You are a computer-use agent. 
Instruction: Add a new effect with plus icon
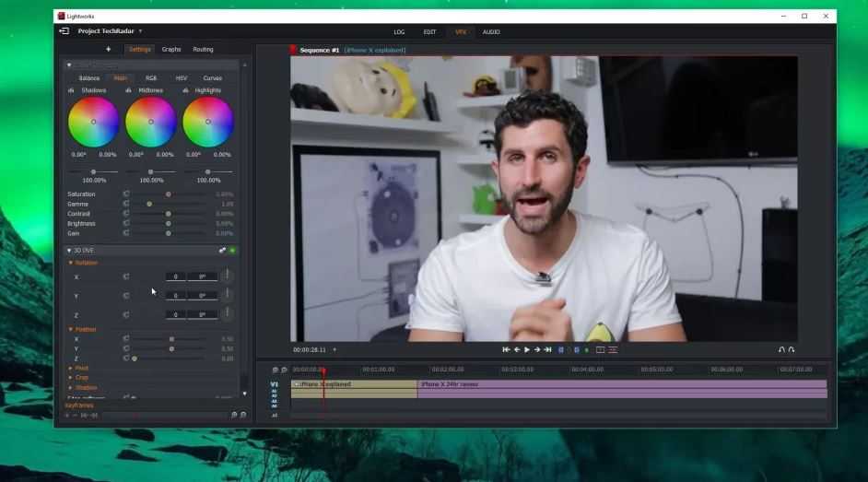(109, 49)
